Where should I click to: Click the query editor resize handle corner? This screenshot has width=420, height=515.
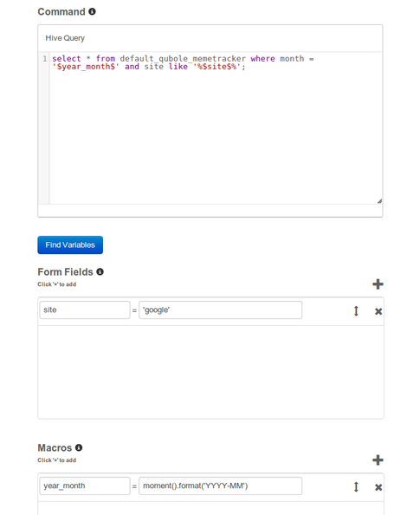point(379,201)
